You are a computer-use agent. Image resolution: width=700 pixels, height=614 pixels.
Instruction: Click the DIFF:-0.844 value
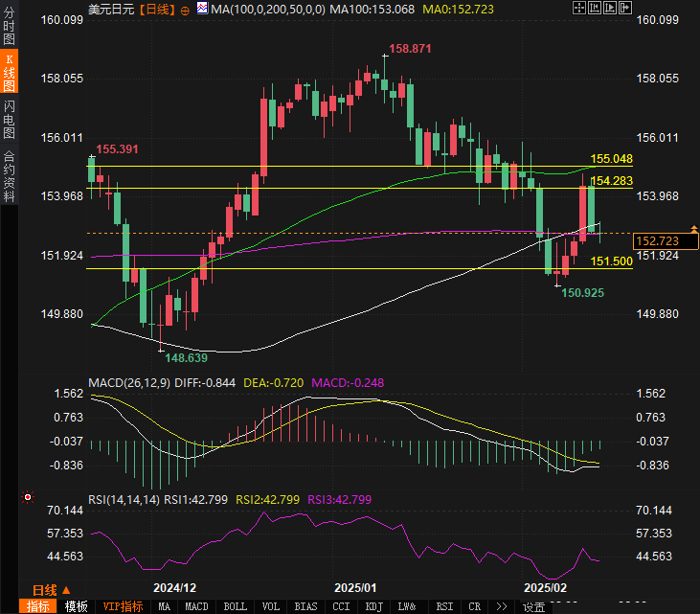pos(205,383)
